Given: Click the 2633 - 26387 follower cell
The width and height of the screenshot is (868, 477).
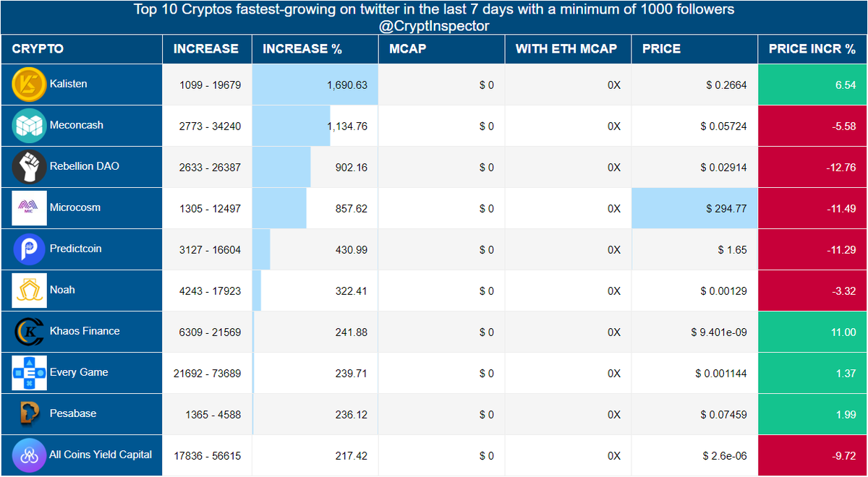Looking at the screenshot, I should click(x=207, y=167).
